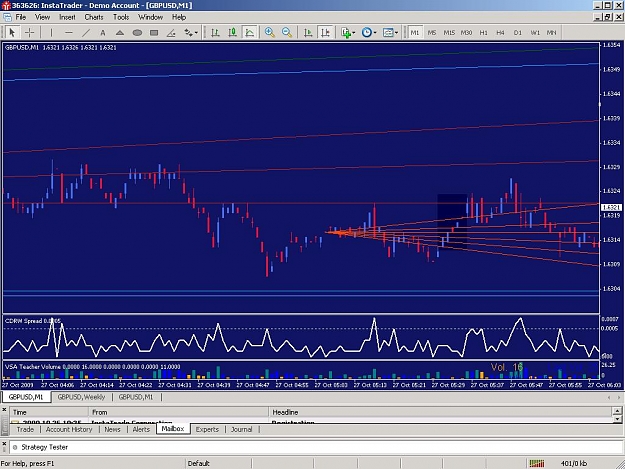Open the Trade tab in terminal

point(25,429)
